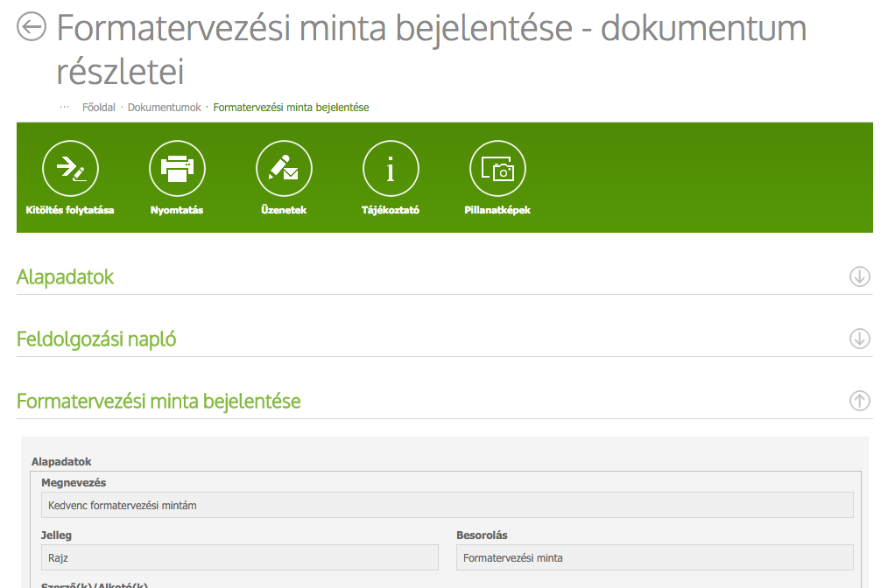Open the Üzenetek messages icon
Image resolution: width=888 pixels, height=588 pixels.
click(284, 169)
